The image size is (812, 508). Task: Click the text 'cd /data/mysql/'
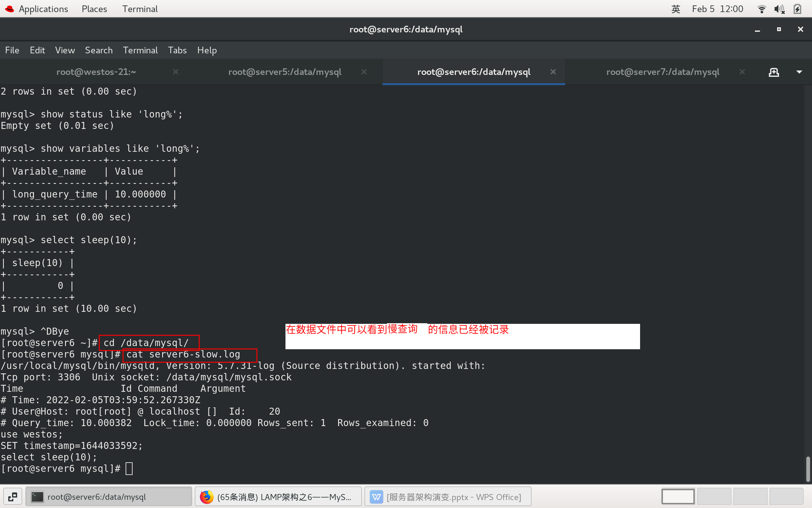click(x=146, y=343)
